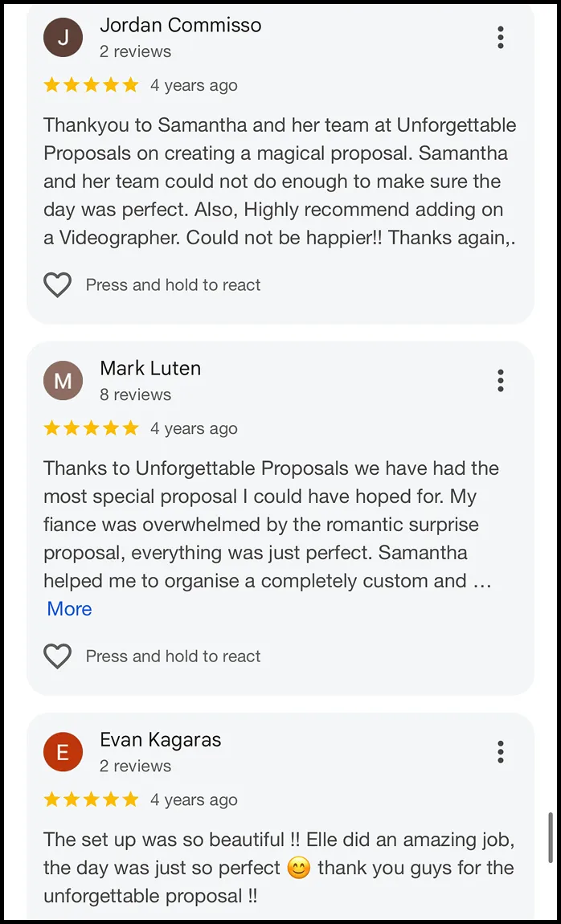Expand Mark Luten's review with More link

coord(70,609)
